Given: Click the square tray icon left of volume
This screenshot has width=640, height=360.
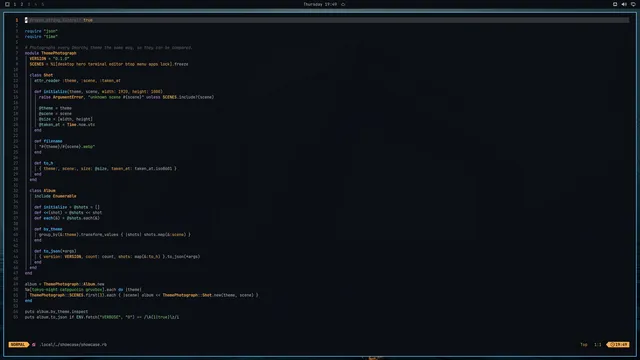Looking at the screenshot, I should (x=615, y=4).
